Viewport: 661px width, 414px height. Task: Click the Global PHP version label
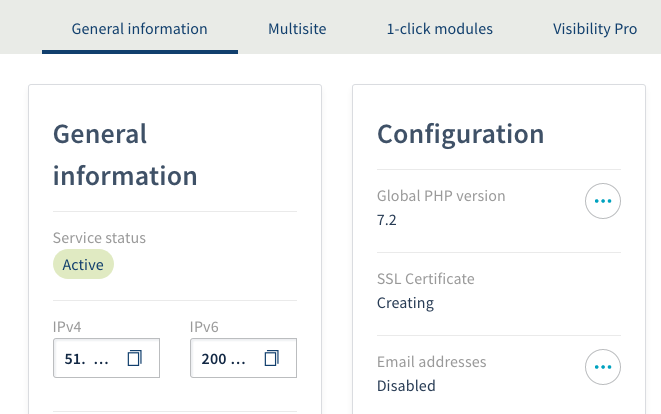coord(441,196)
